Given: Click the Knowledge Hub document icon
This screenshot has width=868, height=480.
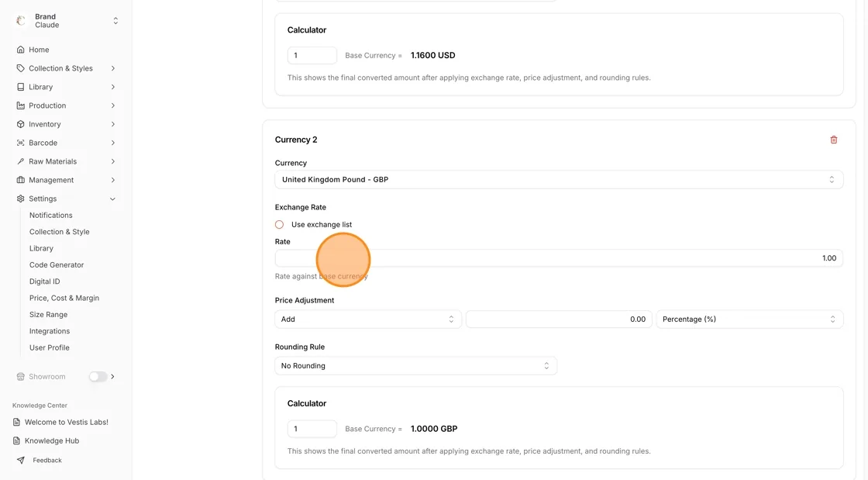Looking at the screenshot, I should pyautogui.click(x=16, y=440).
